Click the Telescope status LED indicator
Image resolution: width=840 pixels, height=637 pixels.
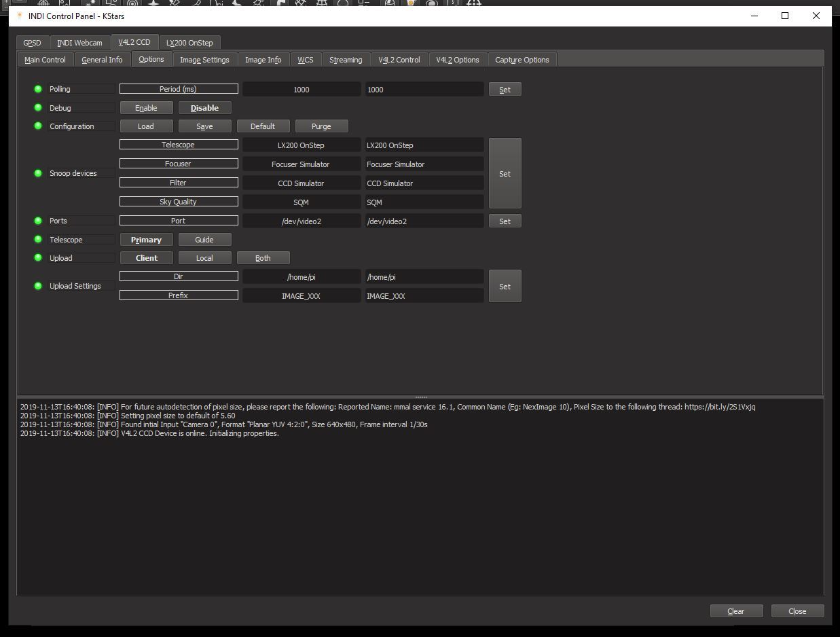(38, 239)
